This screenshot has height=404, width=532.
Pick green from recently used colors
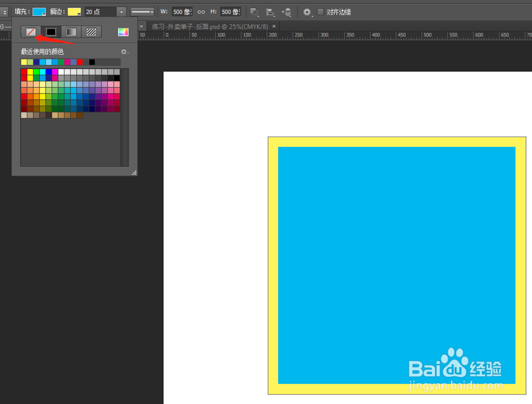61,62
